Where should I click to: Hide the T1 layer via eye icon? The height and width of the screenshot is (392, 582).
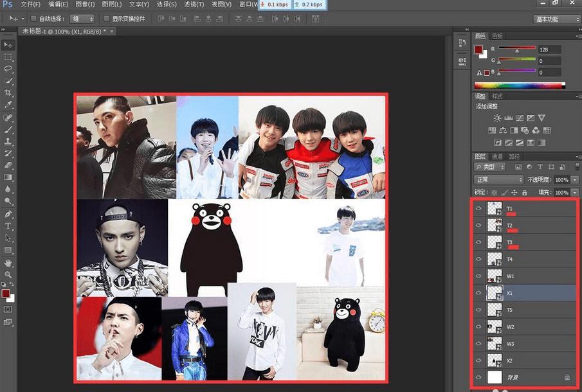[x=478, y=208]
